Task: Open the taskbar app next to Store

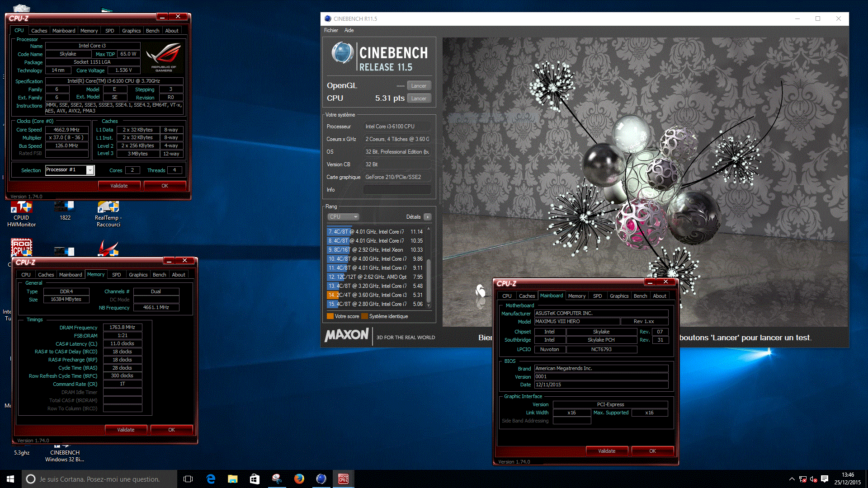Action: pyautogui.click(x=277, y=479)
